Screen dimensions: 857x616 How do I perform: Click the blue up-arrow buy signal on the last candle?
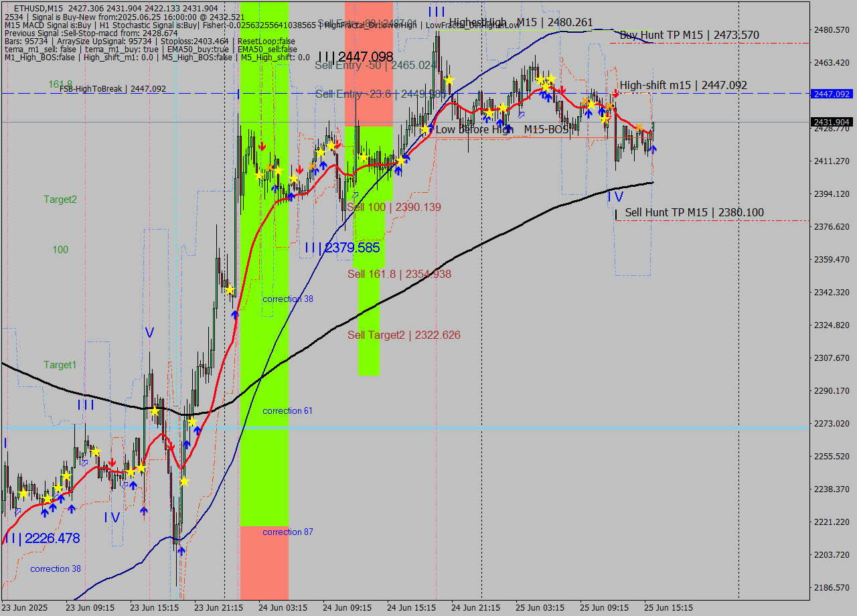click(653, 149)
